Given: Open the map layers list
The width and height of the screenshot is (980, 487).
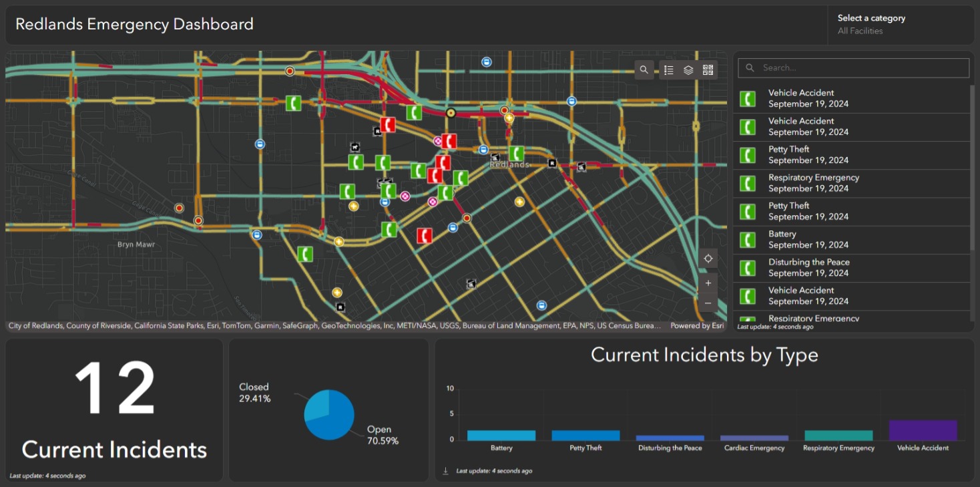Looking at the screenshot, I should tap(688, 69).
